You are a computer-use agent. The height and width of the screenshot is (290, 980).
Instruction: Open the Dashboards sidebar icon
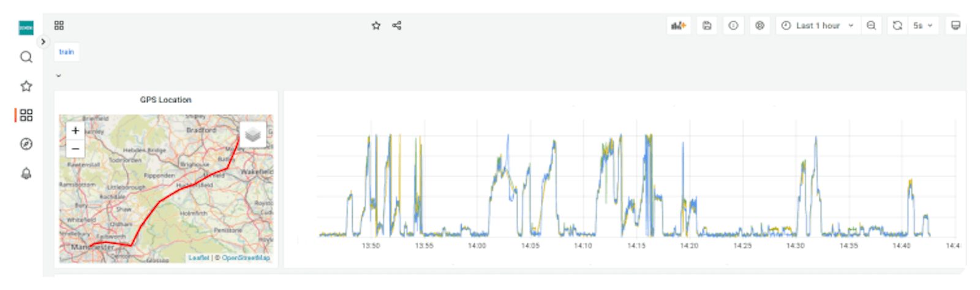point(26,115)
